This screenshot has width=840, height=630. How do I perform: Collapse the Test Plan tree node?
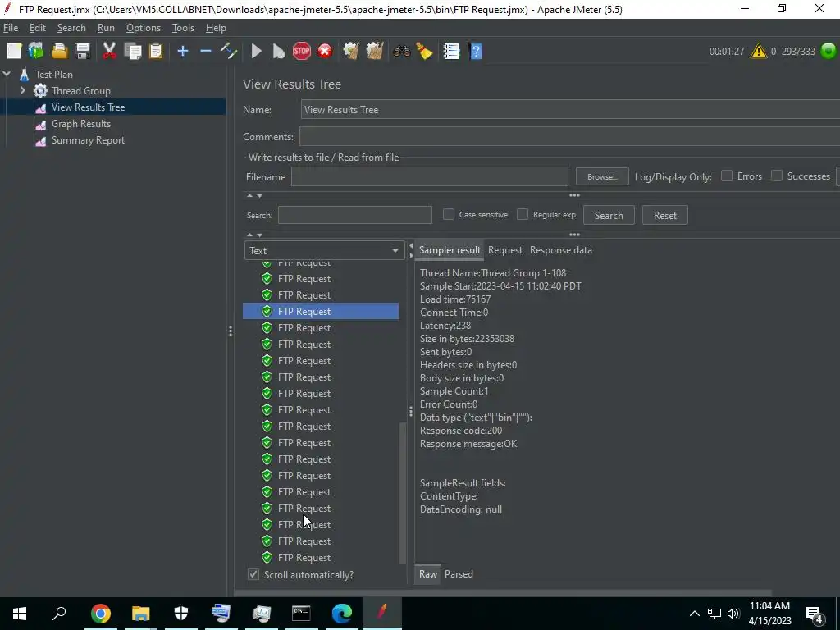(7, 75)
